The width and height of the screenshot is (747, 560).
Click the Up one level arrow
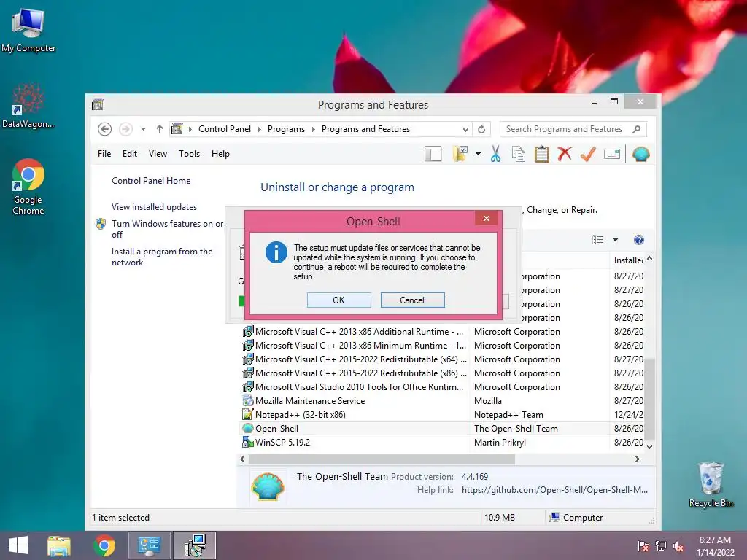160,129
